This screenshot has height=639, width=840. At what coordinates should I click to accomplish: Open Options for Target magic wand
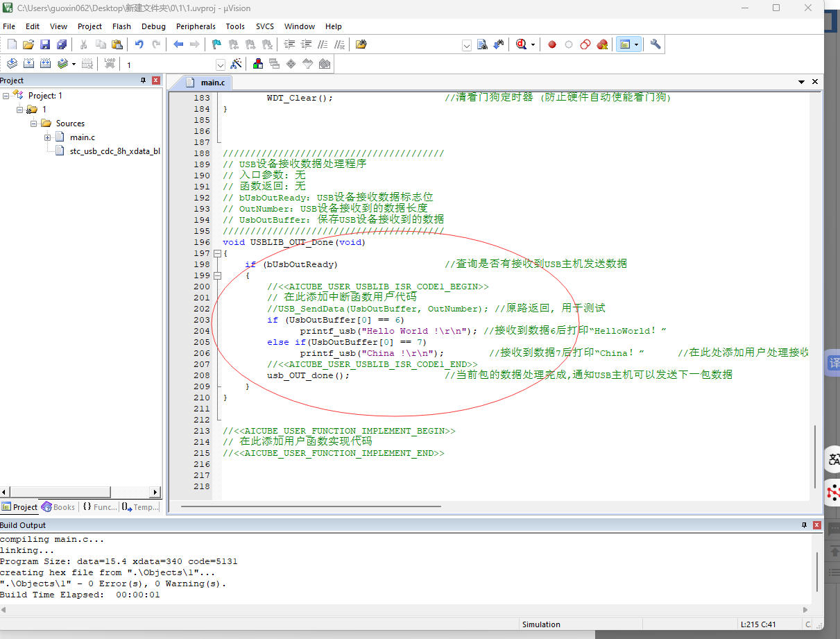point(236,64)
